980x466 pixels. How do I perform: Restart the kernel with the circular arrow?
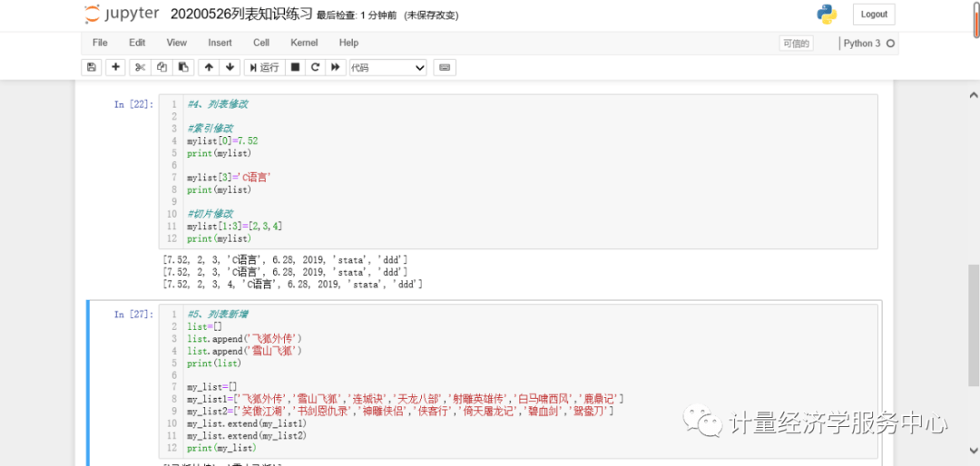pyautogui.click(x=316, y=67)
